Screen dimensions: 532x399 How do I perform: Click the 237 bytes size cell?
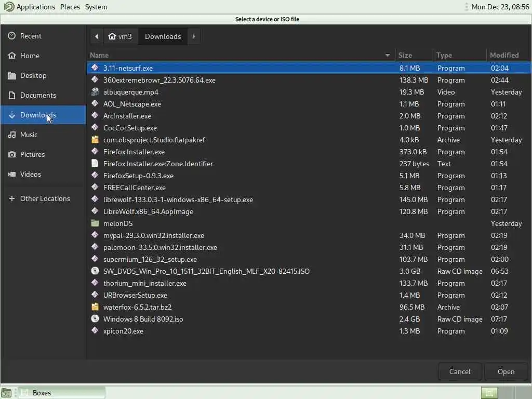point(414,164)
